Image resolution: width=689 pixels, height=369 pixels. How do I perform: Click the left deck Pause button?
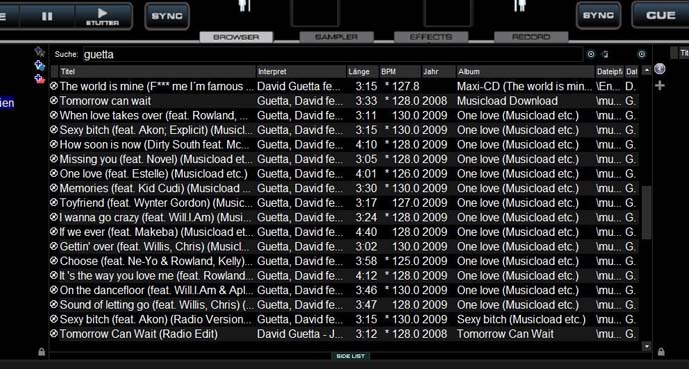click(x=47, y=16)
